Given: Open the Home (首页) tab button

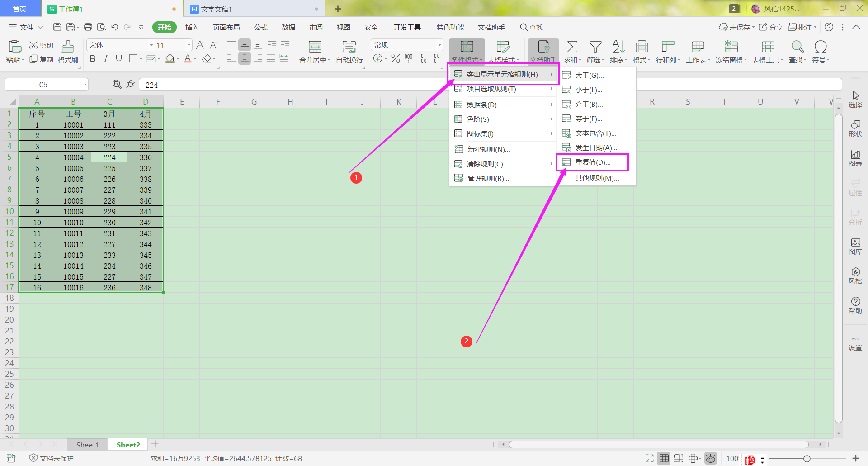Looking at the screenshot, I should click(x=19, y=9).
